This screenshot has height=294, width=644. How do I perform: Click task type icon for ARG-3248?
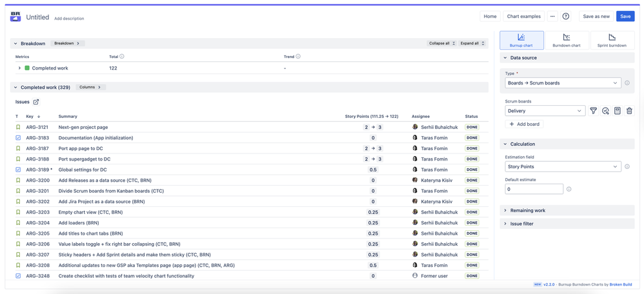point(18,276)
